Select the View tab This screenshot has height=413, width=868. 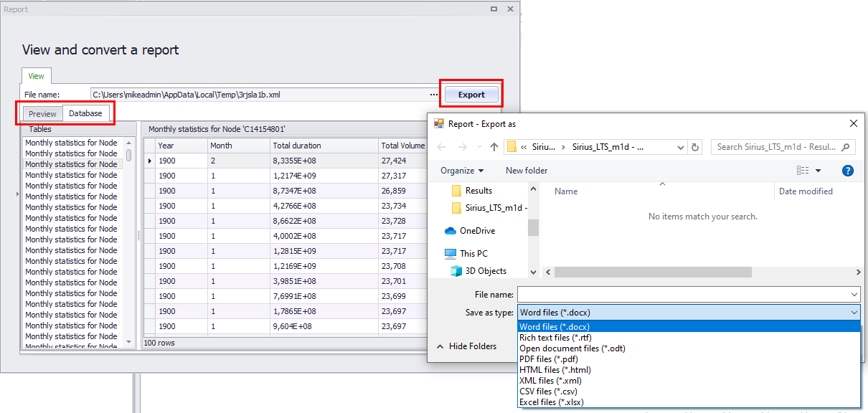click(x=37, y=76)
